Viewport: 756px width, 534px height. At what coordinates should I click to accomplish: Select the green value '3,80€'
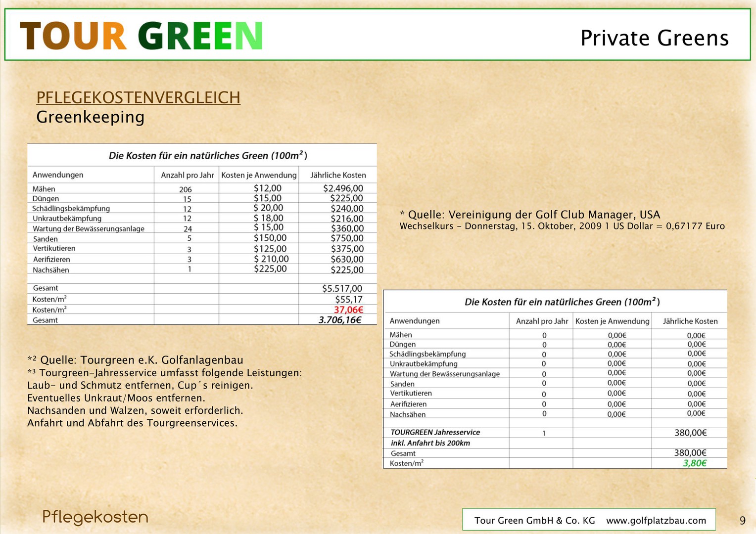(695, 463)
